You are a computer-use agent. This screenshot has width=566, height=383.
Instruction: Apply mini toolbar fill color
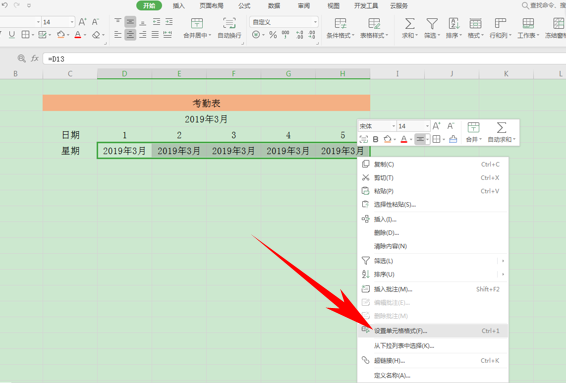pos(387,139)
